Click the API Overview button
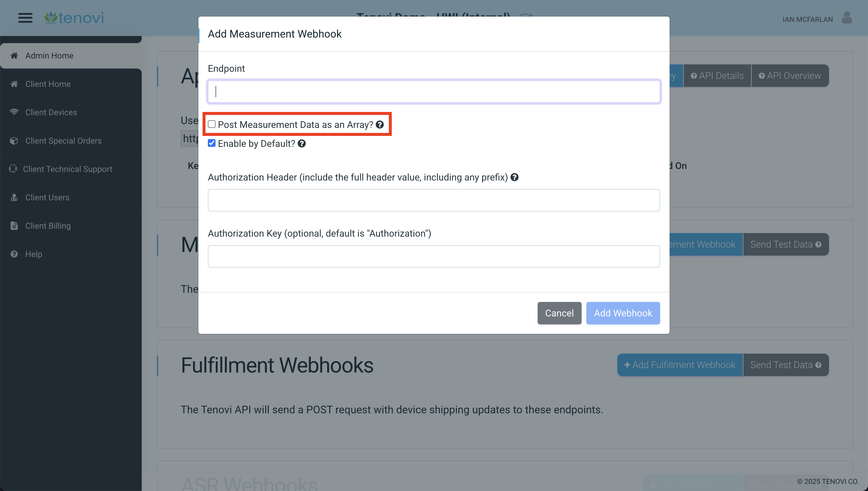The image size is (868, 491). click(x=792, y=75)
